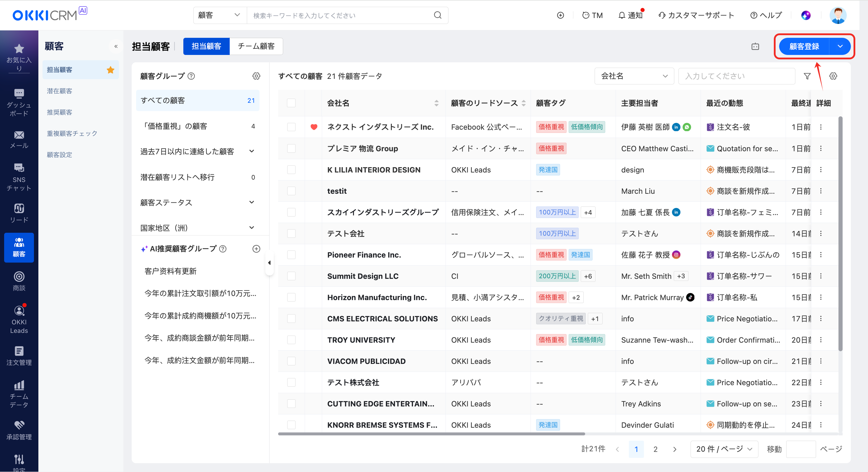The image size is (868, 472).
Task: Click the 顧客登録 button
Action: tap(804, 47)
